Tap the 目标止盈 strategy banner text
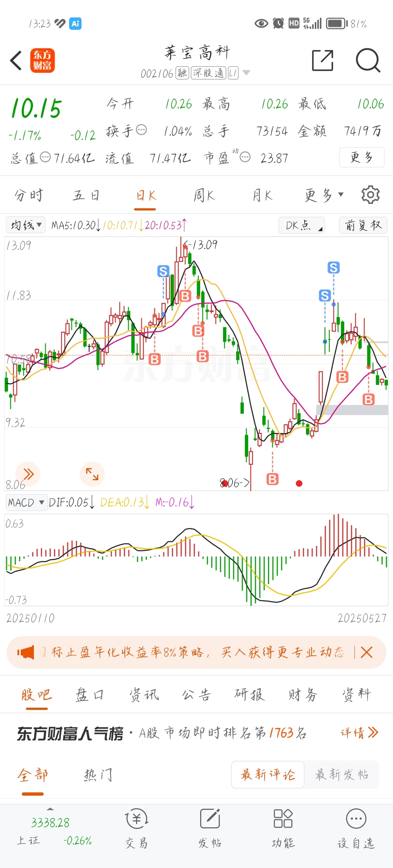The width and height of the screenshot is (393, 868). tap(192, 652)
